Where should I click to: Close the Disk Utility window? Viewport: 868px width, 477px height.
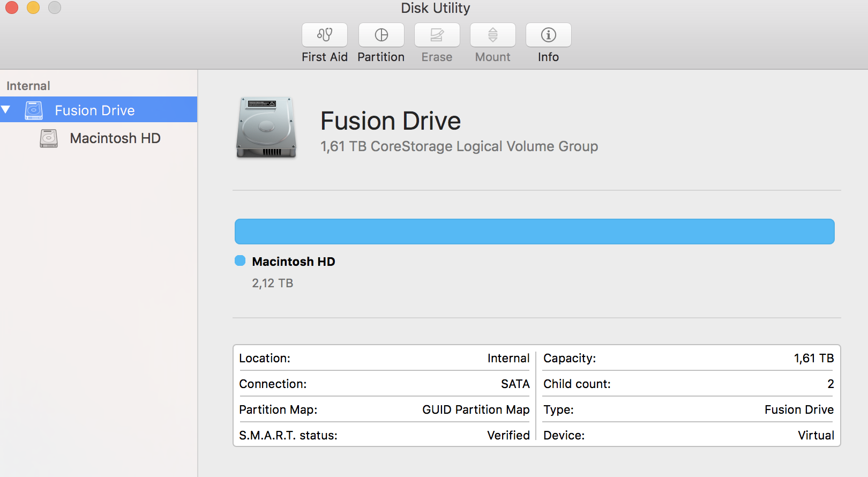click(x=12, y=8)
